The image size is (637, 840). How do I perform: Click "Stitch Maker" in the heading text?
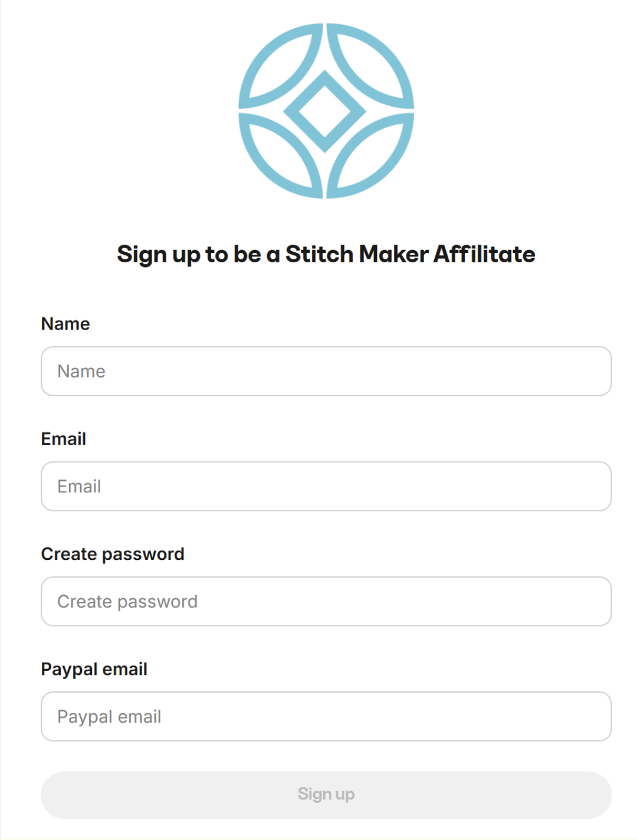point(357,254)
